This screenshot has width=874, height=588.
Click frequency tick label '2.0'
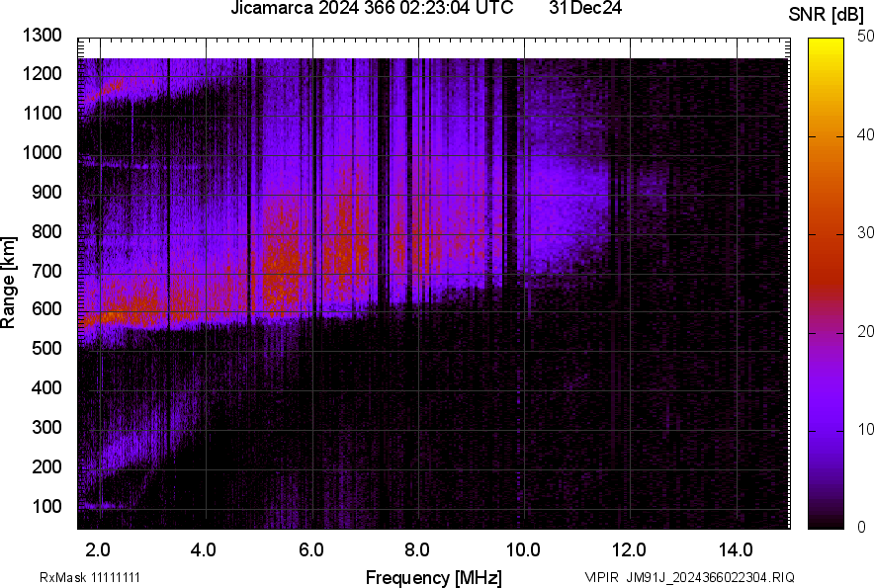coord(98,550)
